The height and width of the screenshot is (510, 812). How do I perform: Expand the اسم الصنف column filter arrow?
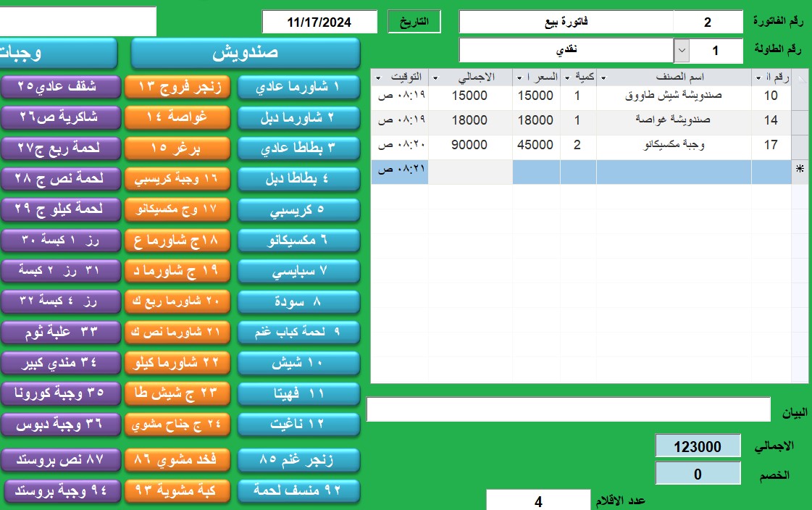603,78
